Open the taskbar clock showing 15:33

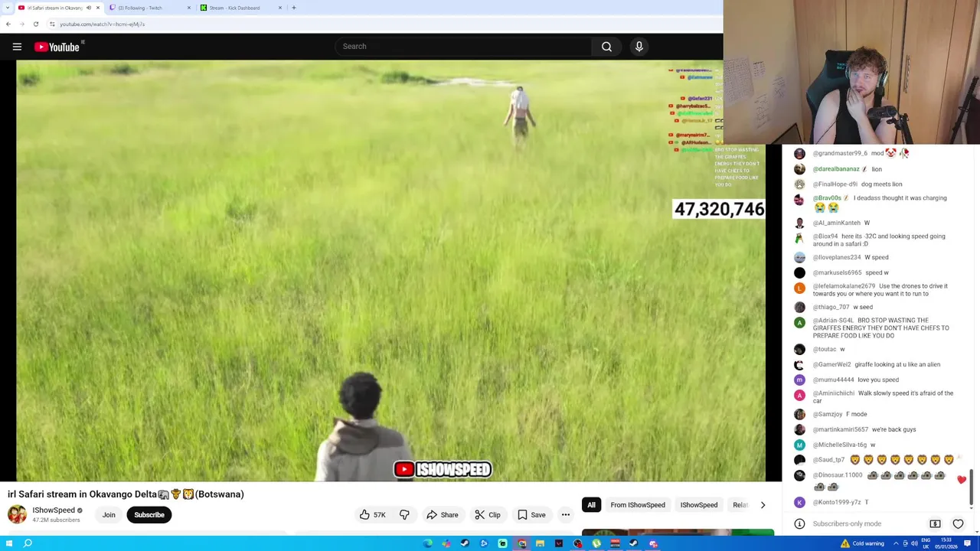pos(948,543)
